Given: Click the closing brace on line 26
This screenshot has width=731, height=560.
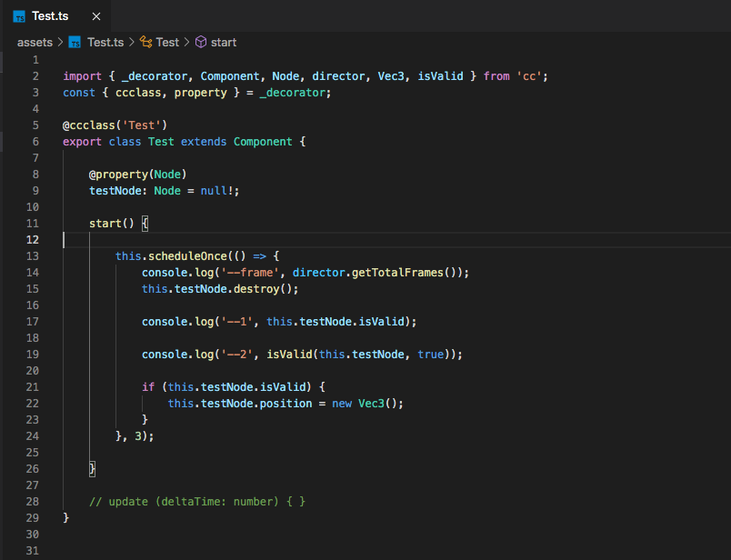Looking at the screenshot, I should click(x=93, y=468).
